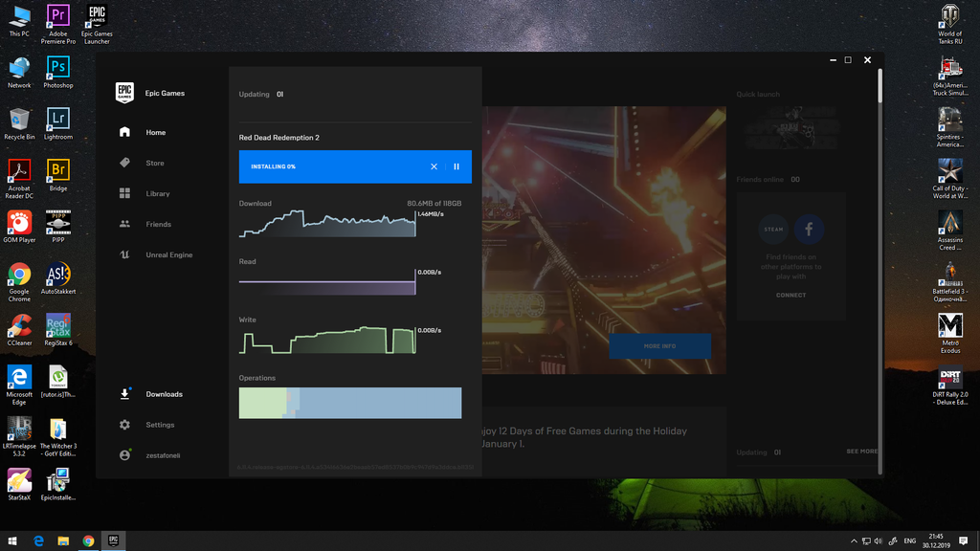Select the GOM Player desktop icon
980x551 pixels.
click(19, 227)
